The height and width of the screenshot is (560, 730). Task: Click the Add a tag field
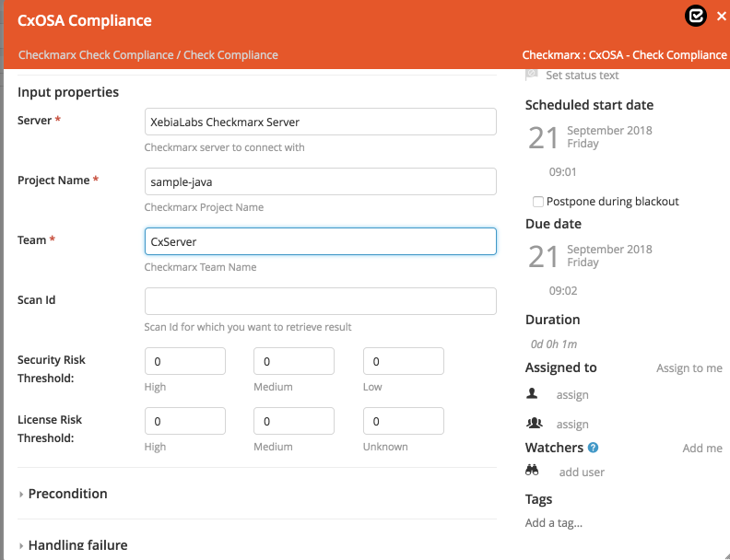pyautogui.click(x=554, y=523)
